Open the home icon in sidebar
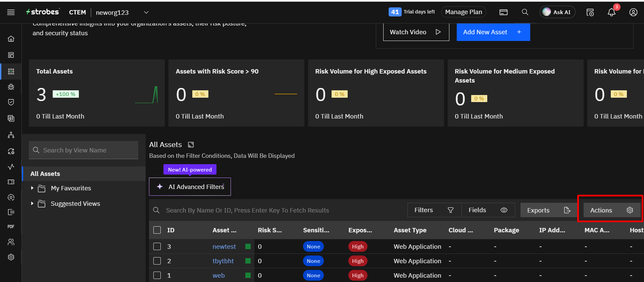644x282 pixels. point(11,39)
